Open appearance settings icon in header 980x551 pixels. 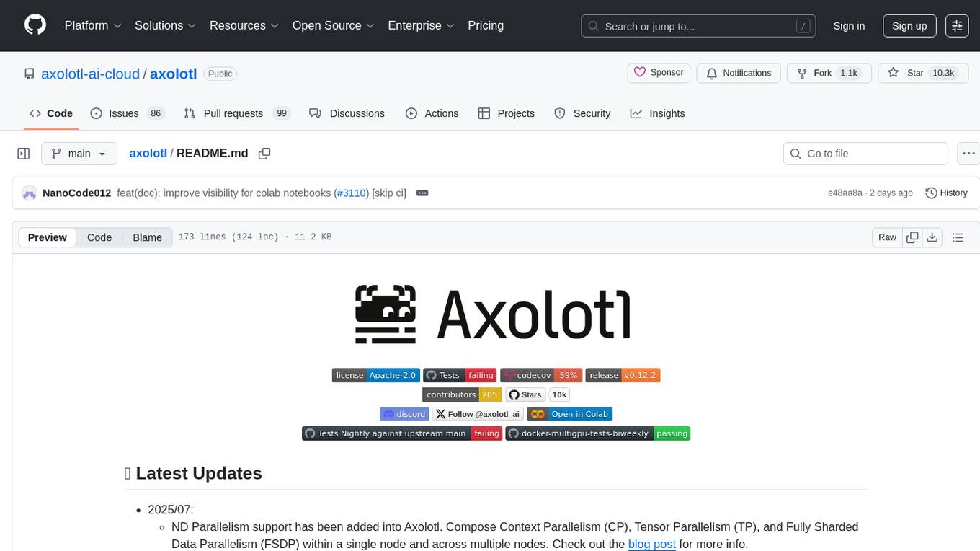(957, 26)
